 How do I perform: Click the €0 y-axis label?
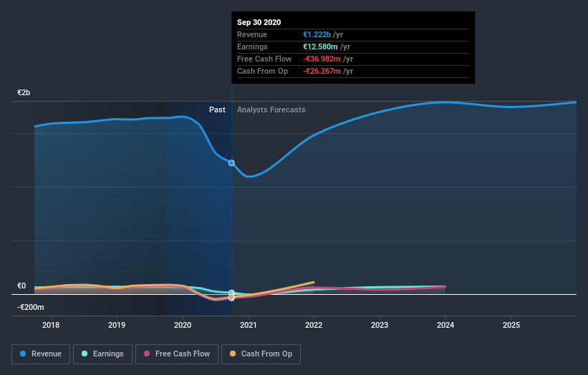pyautogui.click(x=21, y=286)
